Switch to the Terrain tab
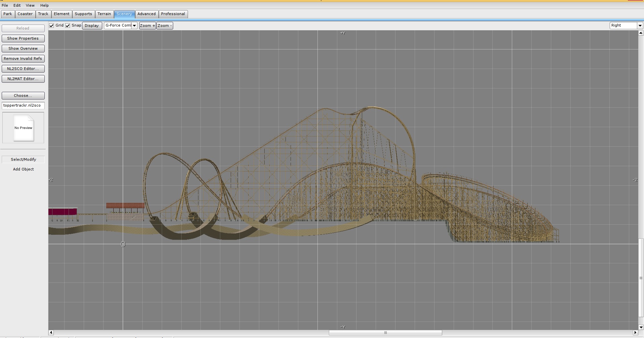The height and width of the screenshot is (338, 644). [104, 14]
